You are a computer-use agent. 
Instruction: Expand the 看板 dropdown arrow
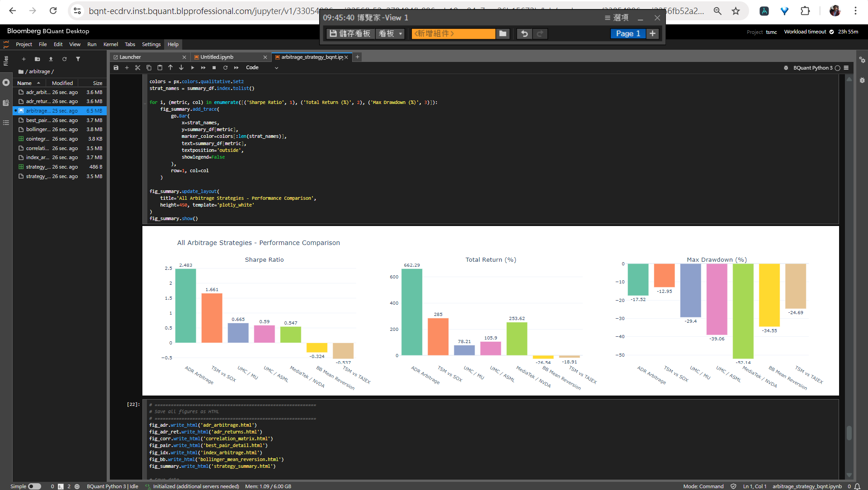(400, 34)
